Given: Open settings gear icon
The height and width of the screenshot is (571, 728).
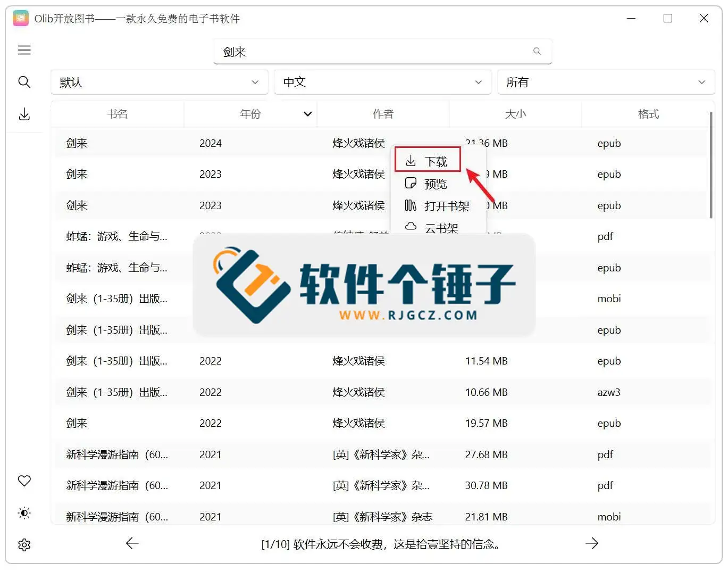Looking at the screenshot, I should [x=24, y=545].
